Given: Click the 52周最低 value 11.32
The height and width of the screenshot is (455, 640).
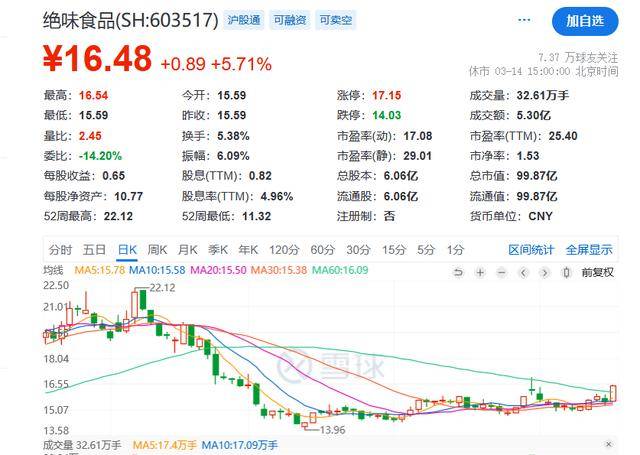Looking at the screenshot, I should tap(257, 216).
